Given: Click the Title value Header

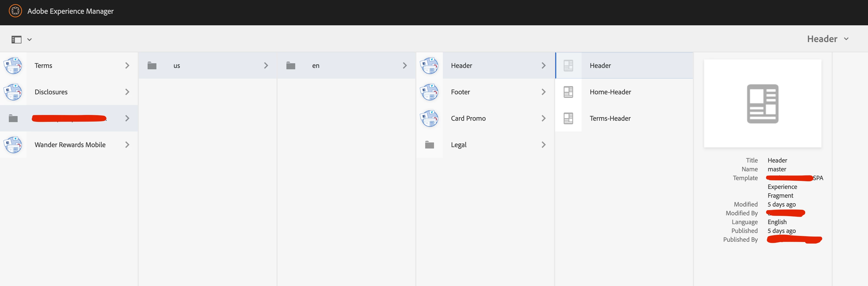Looking at the screenshot, I should [x=777, y=161].
